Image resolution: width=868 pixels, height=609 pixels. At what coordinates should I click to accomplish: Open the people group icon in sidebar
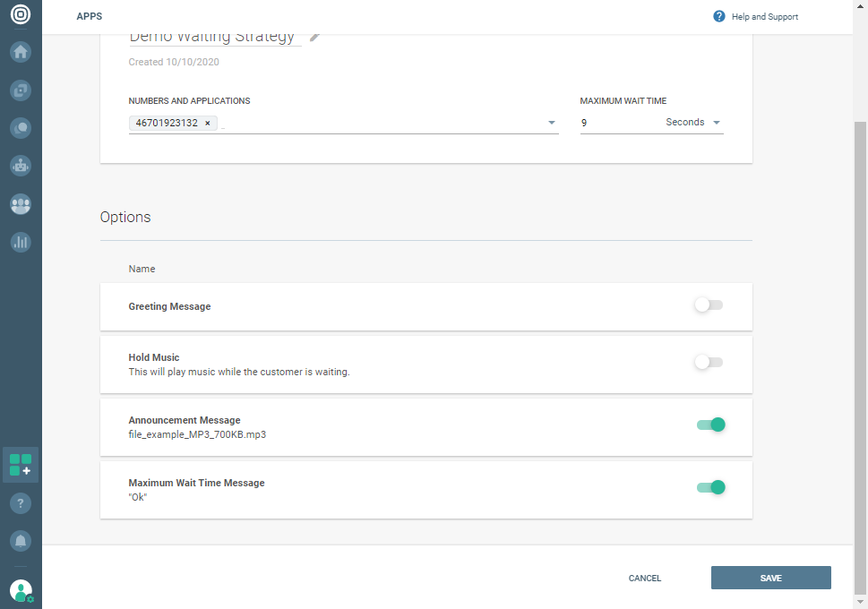point(21,204)
